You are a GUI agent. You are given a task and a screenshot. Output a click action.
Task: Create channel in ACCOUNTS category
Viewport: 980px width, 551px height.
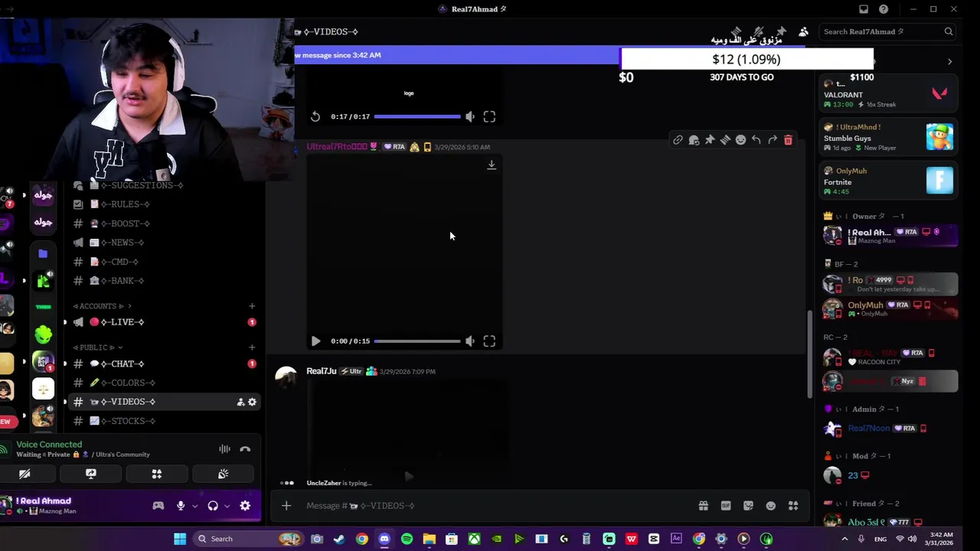(x=252, y=306)
